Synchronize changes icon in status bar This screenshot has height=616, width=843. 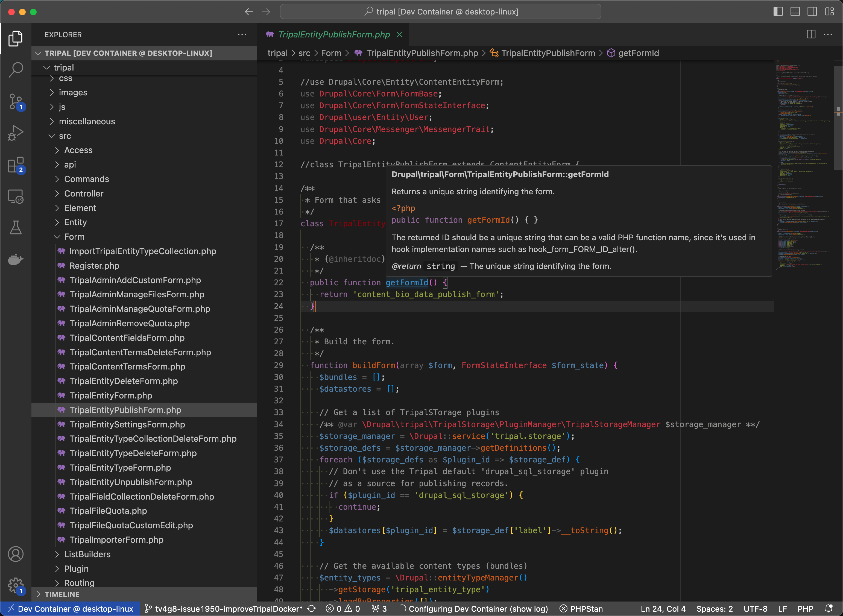[x=312, y=609]
